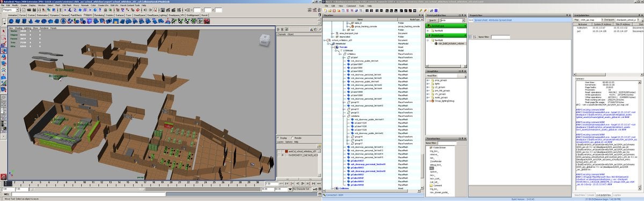Select Display radio button in layer editor
The height and width of the screenshot is (201, 644).
pyautogui.click(x=279, y=138)
